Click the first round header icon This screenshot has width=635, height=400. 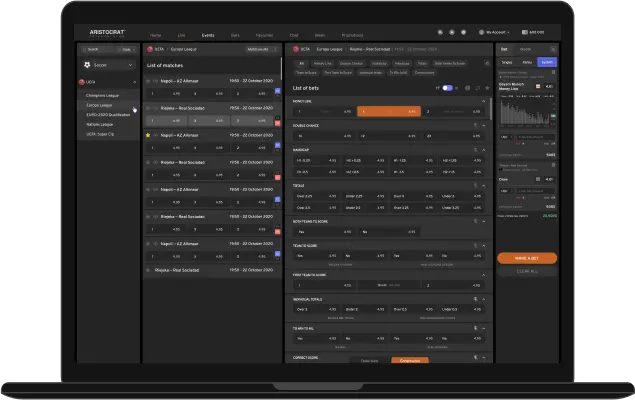[x=440, y=32]
